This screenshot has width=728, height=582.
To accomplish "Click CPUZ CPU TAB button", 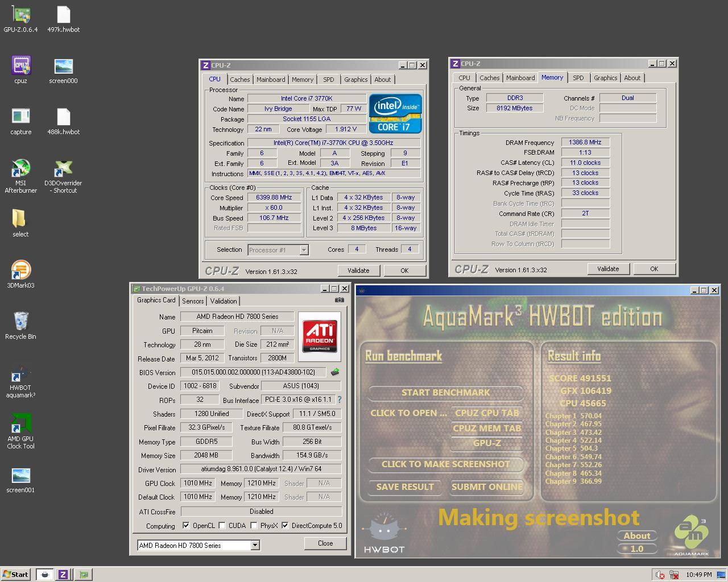I will click(x=487, y=413).
